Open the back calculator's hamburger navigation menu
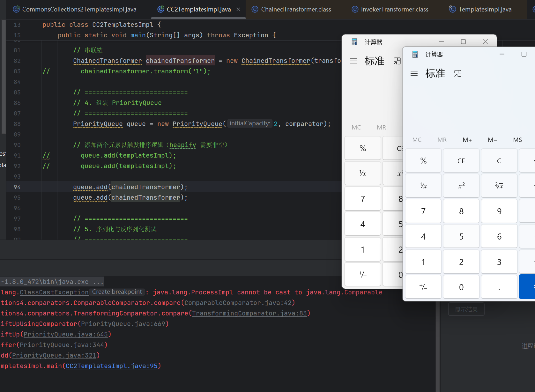This screenshot has height=392, width=535. (x=353, y=61)
